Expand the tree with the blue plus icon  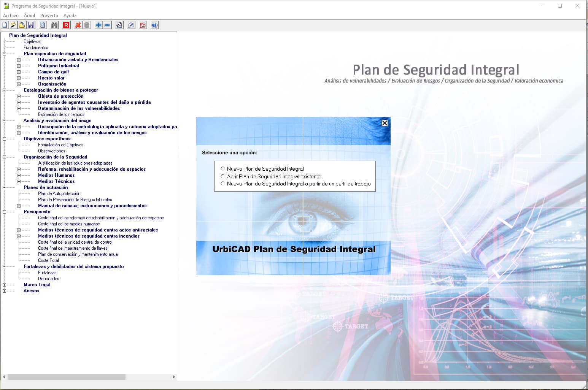pos(99,25)
